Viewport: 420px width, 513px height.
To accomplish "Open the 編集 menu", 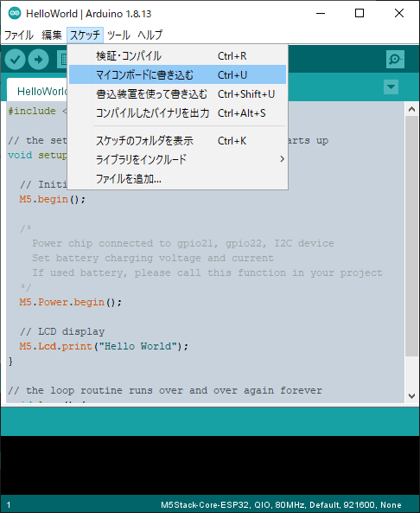I will (x=52, y=35).
